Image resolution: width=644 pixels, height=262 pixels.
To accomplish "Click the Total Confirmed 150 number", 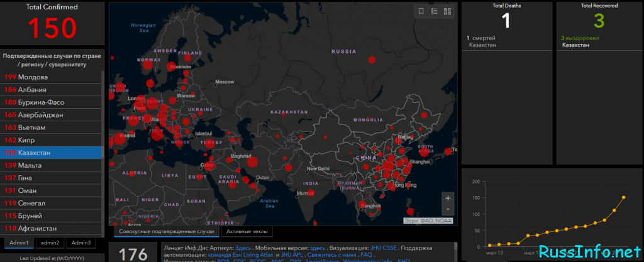I will 52,28.
